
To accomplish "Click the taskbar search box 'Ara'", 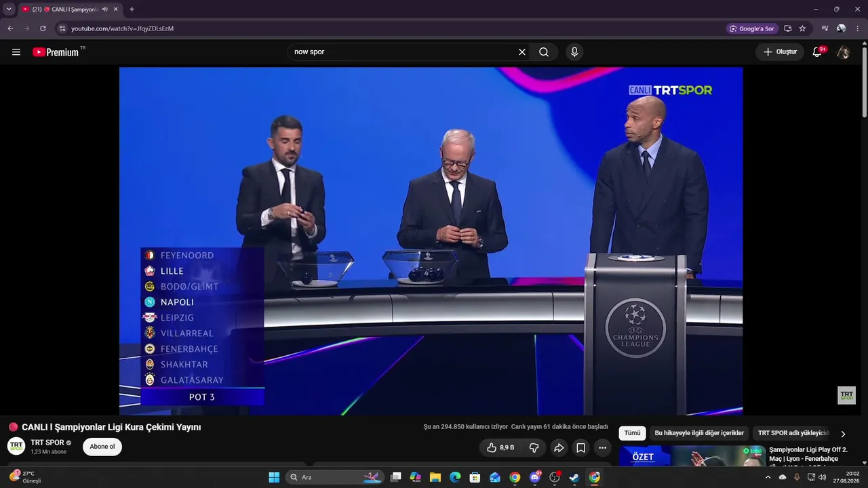I will point(334,477).
